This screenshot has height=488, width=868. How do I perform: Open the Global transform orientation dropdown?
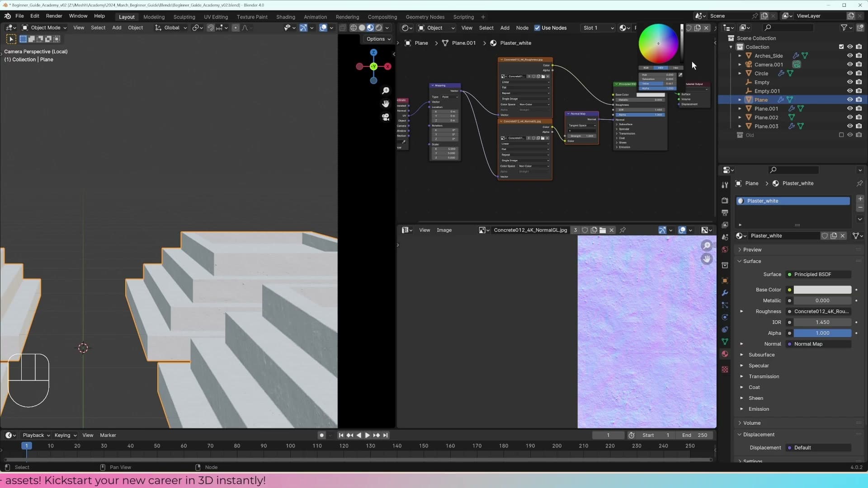pos(171,28)
